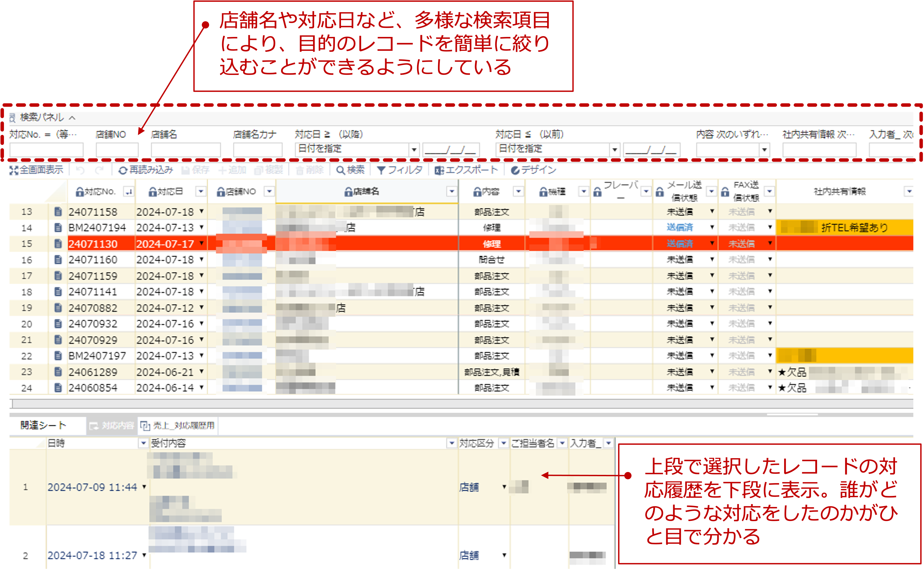The image size is (924, 570).
Task: Toggle sort on 対応No. column
Action: click(x=129, y=192)
